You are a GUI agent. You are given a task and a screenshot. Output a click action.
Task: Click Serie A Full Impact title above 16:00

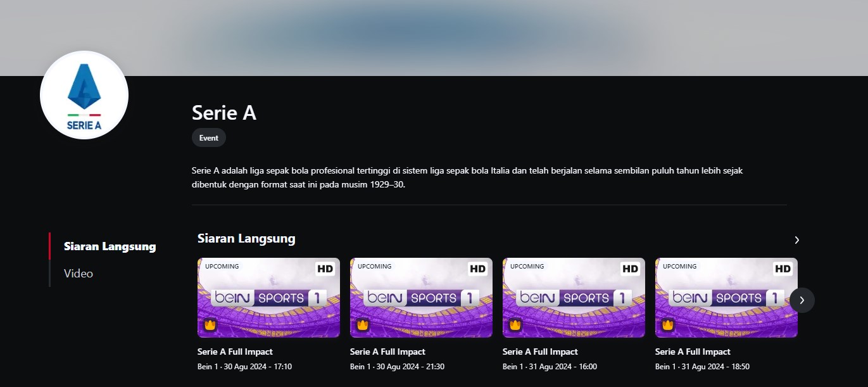pyautogui.click(x=540, y=352)
